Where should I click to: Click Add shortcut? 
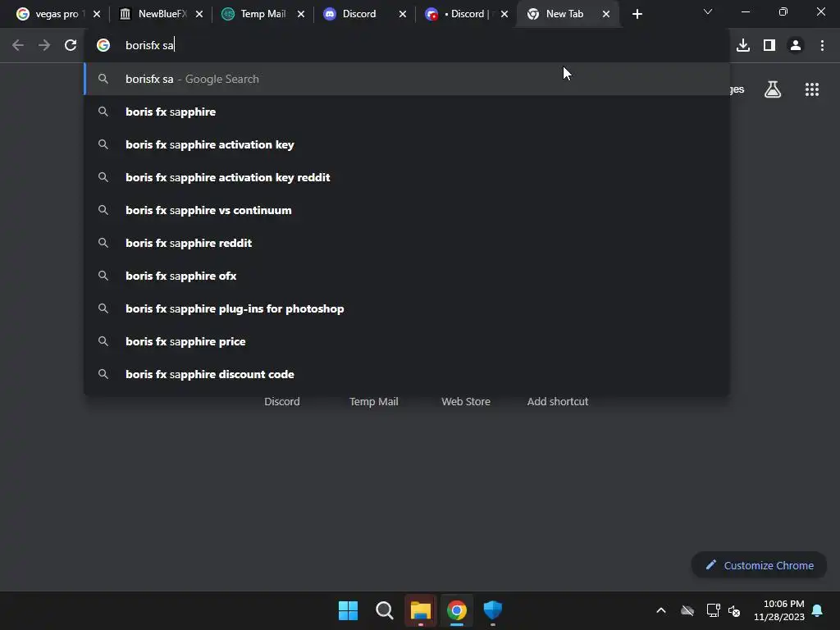point(558,401)
